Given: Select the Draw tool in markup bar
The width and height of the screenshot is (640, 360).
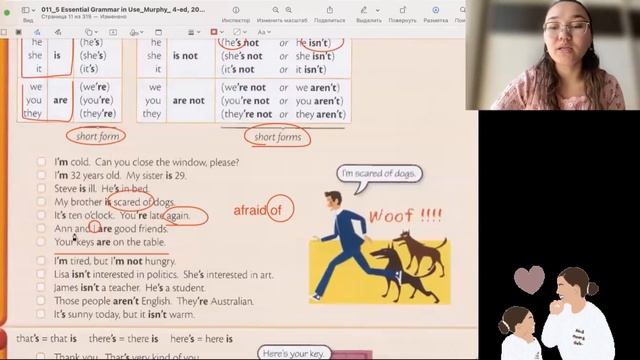Looking at the screenshot, I should coord(58,32).
